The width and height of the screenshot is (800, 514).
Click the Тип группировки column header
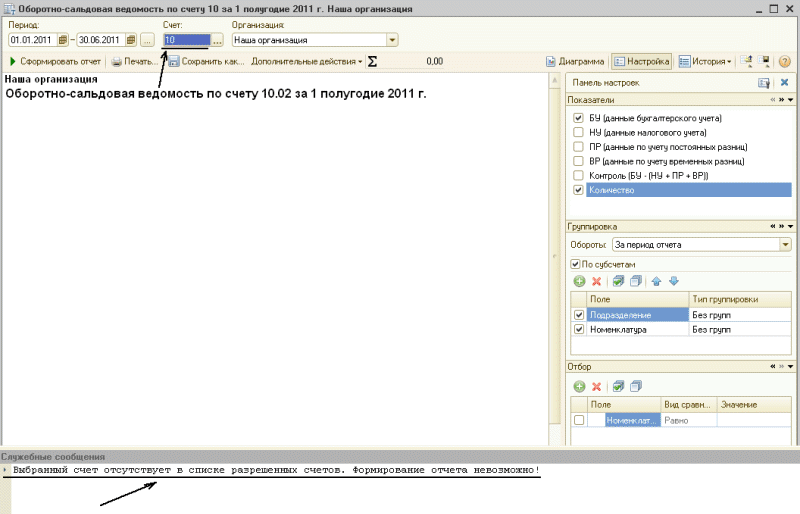coord(740,299)
